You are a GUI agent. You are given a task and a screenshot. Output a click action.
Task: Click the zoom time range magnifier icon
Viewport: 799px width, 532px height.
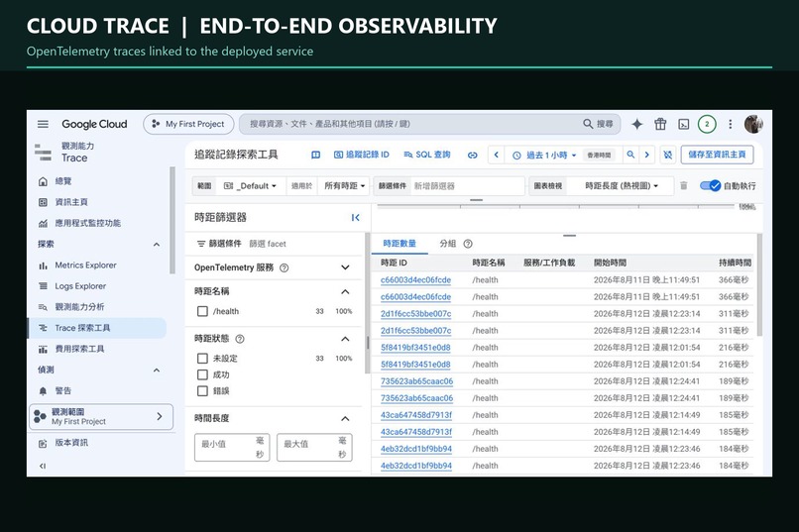click(630, 155)
